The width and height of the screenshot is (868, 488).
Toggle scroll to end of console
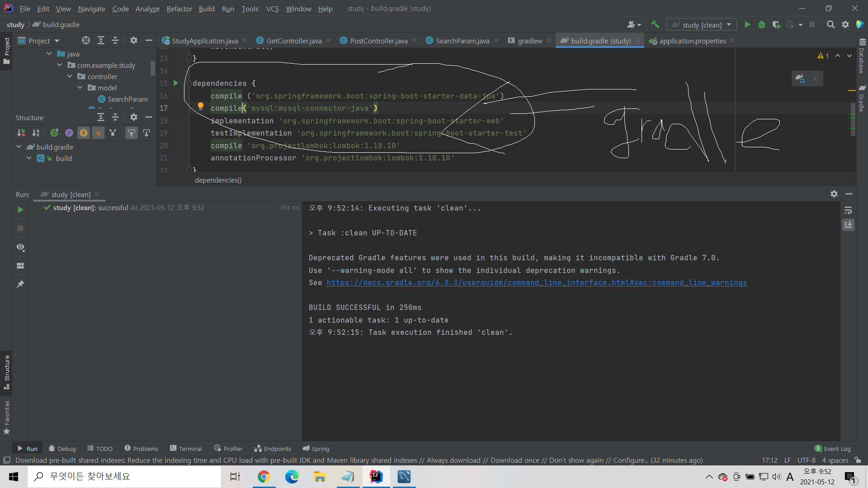click(x=848, y=225)
